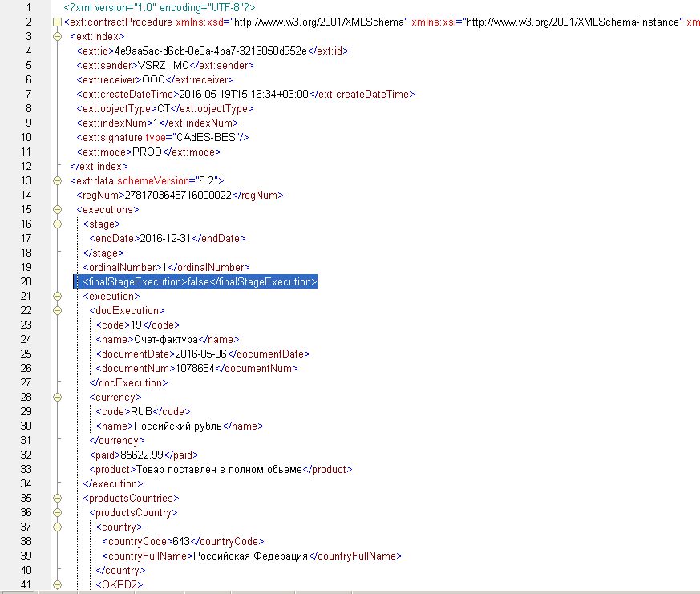Collapse the country element fold marker
Viewport: 700px width, 594px height.
57,527
